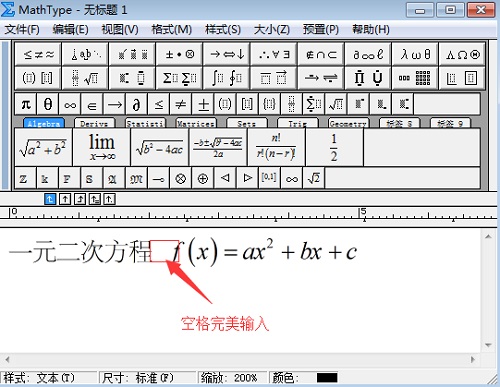
Task: Open the relational symbols palette (≤≠≈)
Action: pyautogui.click(x=38, y=54)
